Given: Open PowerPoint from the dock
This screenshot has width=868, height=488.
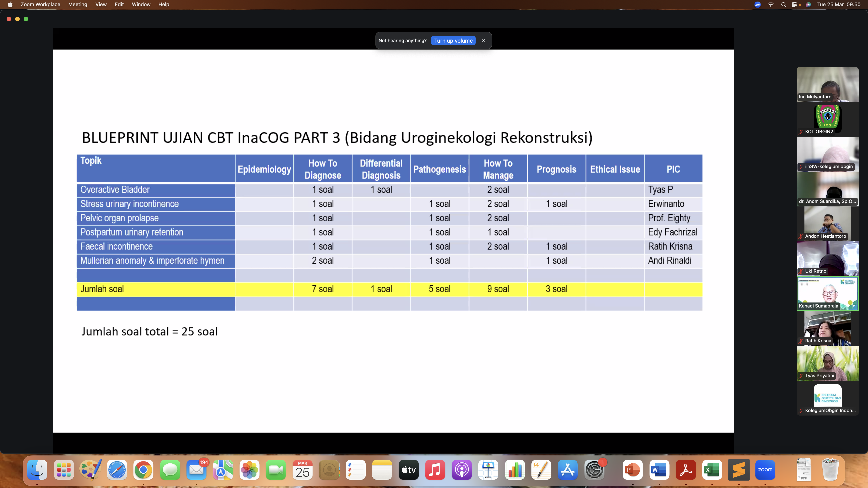Looking at the screenshot, I should click(632, 470).
